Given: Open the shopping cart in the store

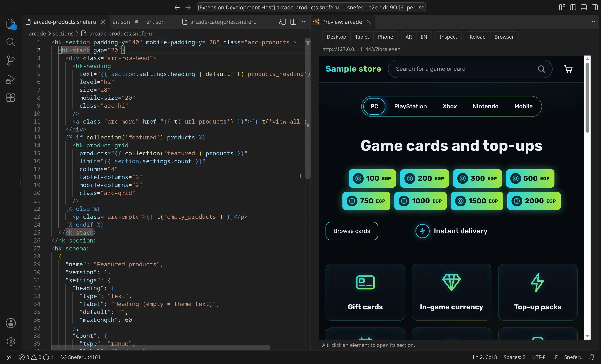Looking at the screenshot, I should 569,69.
